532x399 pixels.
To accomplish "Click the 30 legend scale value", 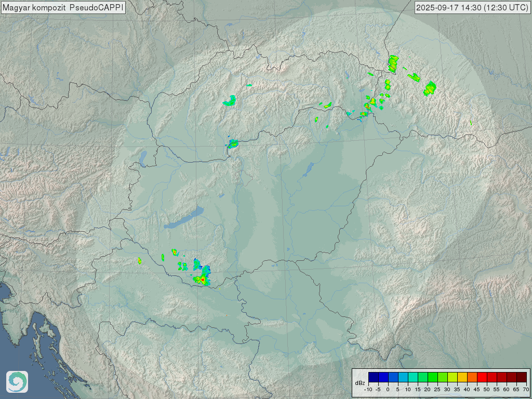I will (447, 390).
